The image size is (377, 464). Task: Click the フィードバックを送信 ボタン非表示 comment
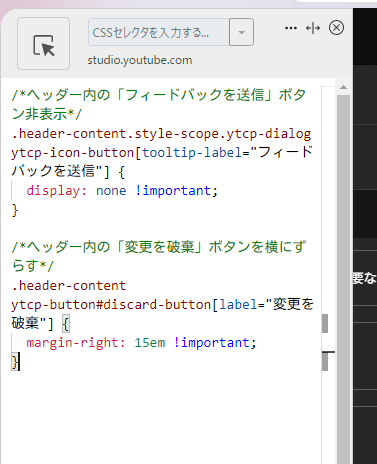click(159, 104)
